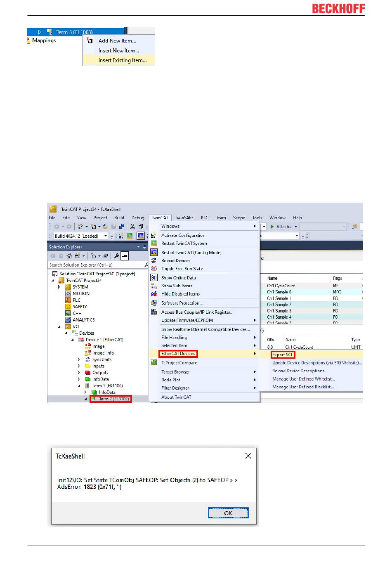The width and height of the screenshot is (392, 565).
Task: Select Term 2 (EL3702) tree item
Action: click(x=111, y=399)
